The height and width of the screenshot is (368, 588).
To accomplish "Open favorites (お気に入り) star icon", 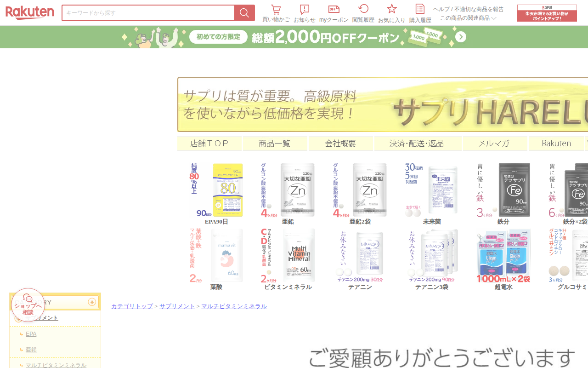I will tap(392, 13).
